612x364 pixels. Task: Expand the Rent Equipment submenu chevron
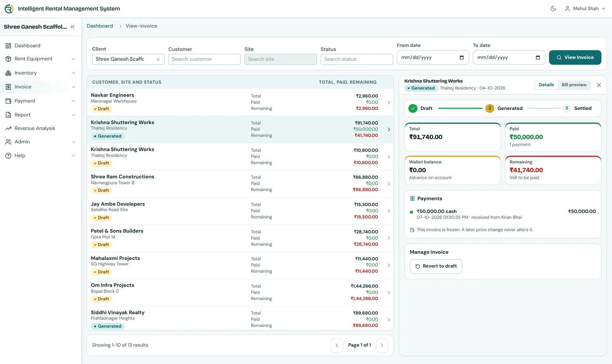coord(73,59)
